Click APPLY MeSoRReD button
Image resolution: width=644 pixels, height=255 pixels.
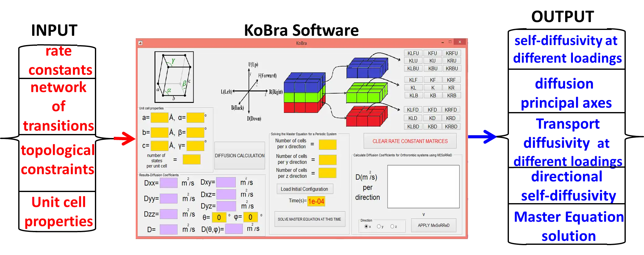point(433,225)
